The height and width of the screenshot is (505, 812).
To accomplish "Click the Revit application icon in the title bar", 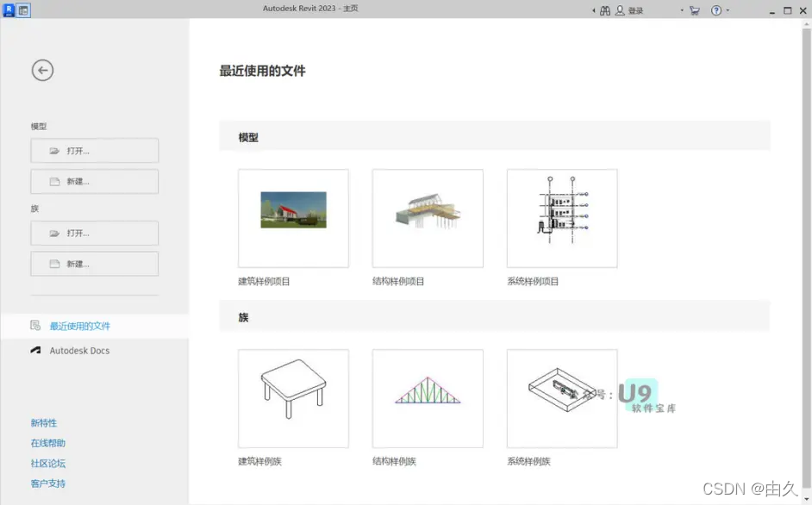I will [7, 10].
